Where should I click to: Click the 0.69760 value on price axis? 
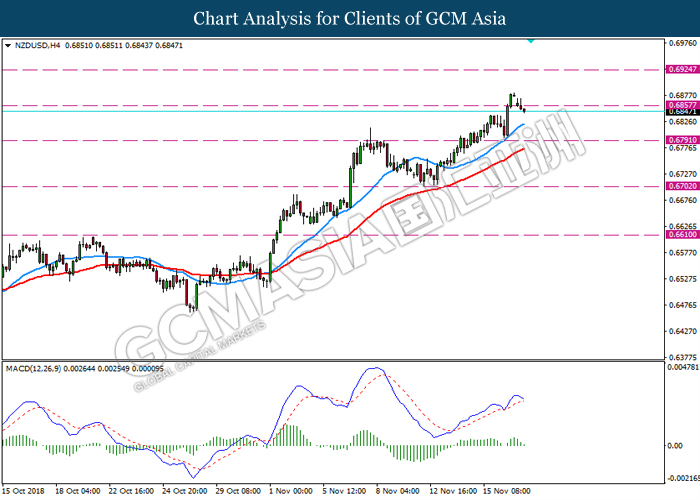pyautogui.click(x=683, y=43)
